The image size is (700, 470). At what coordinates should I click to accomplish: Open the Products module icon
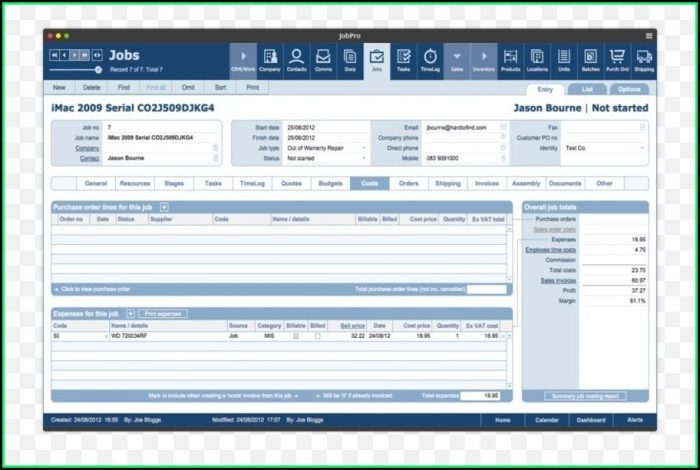coord(510,61)
